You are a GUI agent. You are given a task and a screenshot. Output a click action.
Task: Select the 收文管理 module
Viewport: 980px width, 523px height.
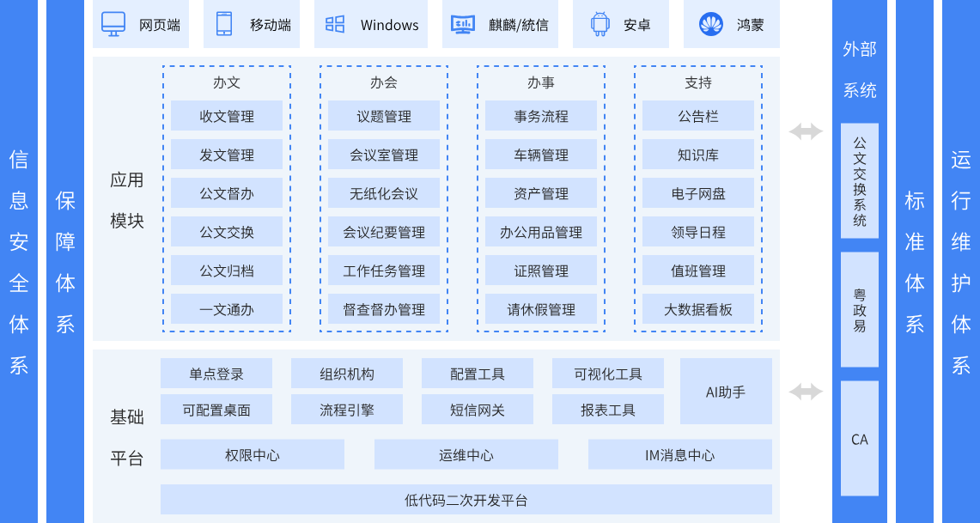coord(227,116)
